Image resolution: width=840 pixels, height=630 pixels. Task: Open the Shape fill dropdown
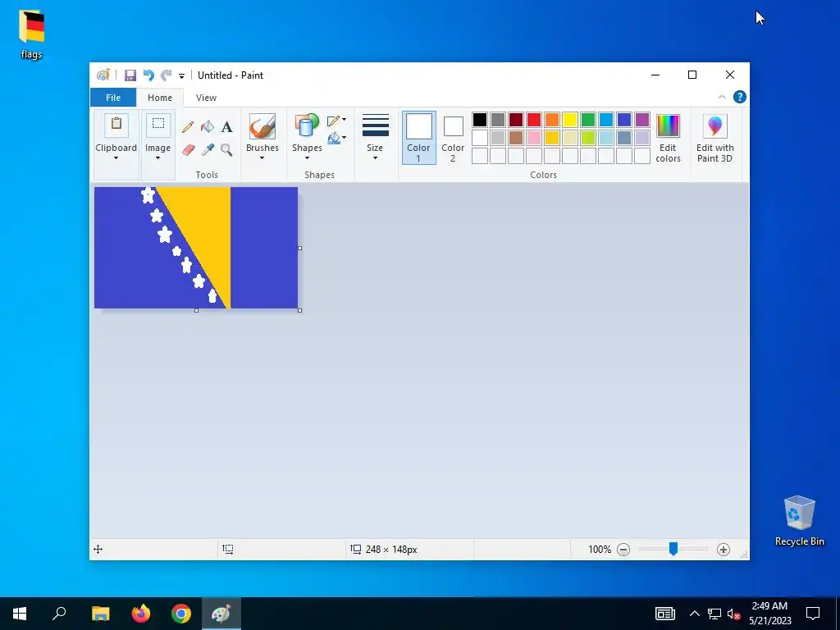tap(336, 138)
